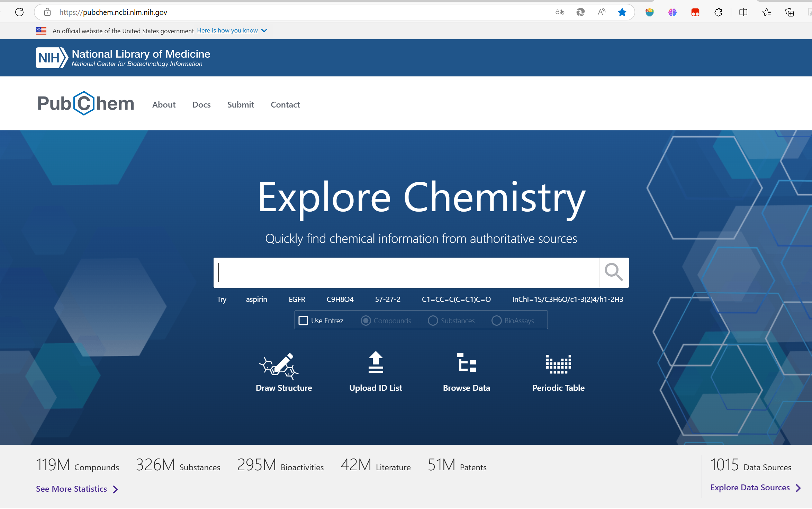Toggle the split screen icon
Screen dimensions: 812x509
pos(743,12)
